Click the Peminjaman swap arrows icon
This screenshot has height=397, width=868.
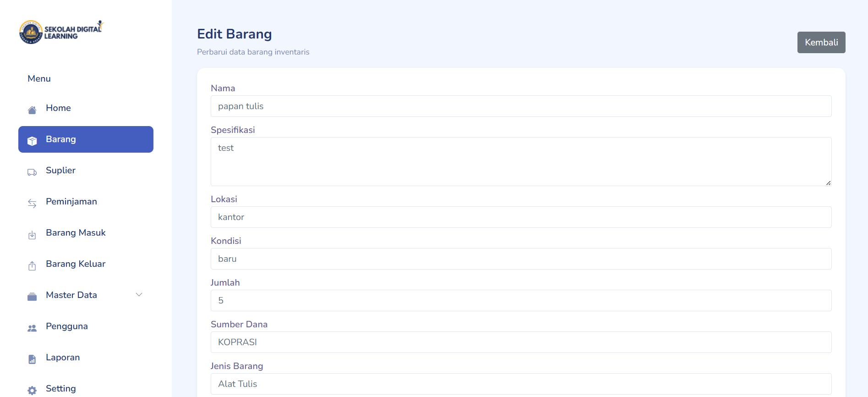point(32,204)
